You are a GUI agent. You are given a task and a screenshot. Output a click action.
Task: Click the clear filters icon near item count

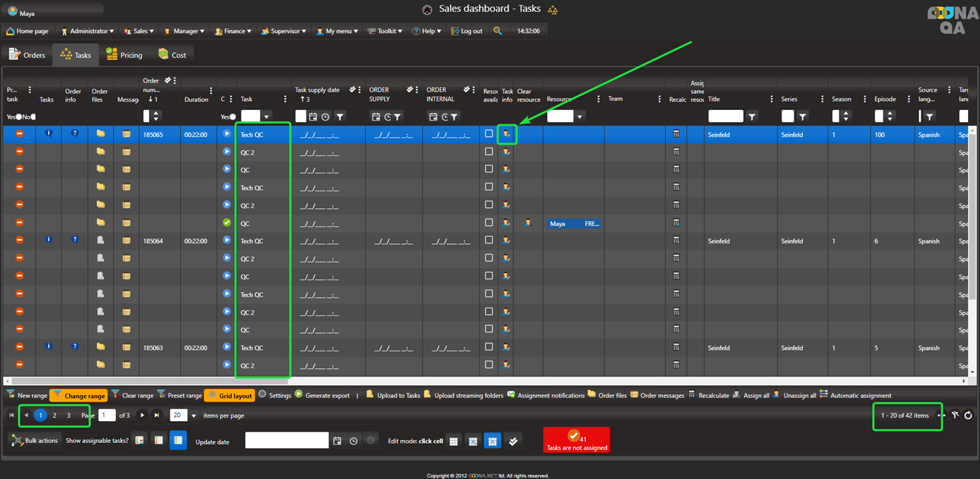click(955, 416)
